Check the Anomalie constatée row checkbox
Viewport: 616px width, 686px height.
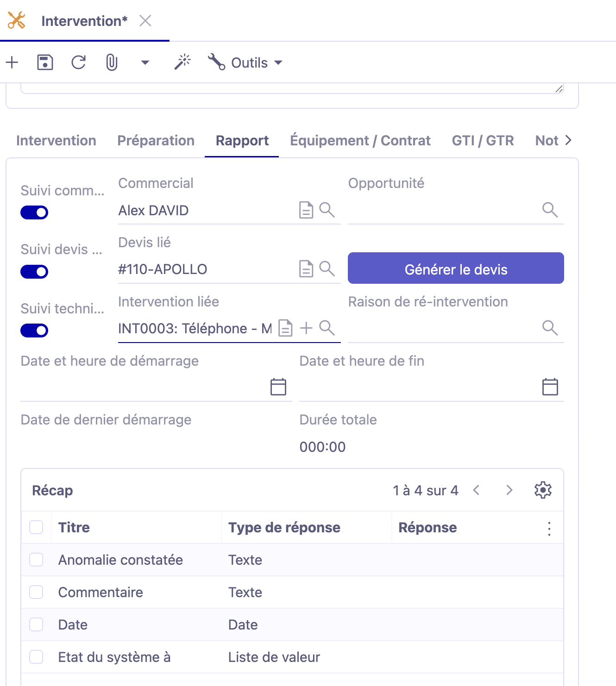(36, 560)
